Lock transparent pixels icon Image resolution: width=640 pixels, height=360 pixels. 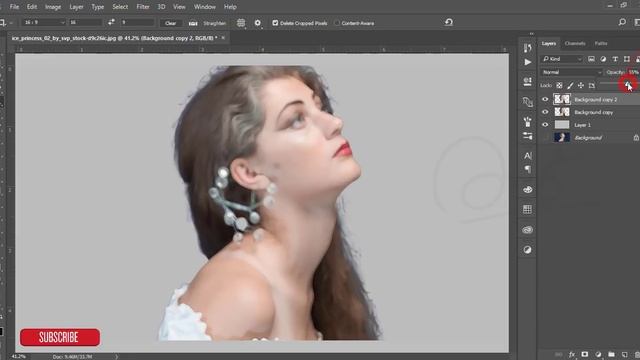pyautogui.click(x=559, y=85)
